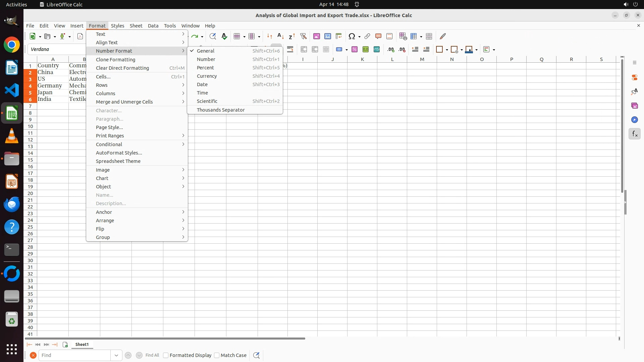Click inside the Find text field
The image size is (644, 362).
tap(74, 355)
